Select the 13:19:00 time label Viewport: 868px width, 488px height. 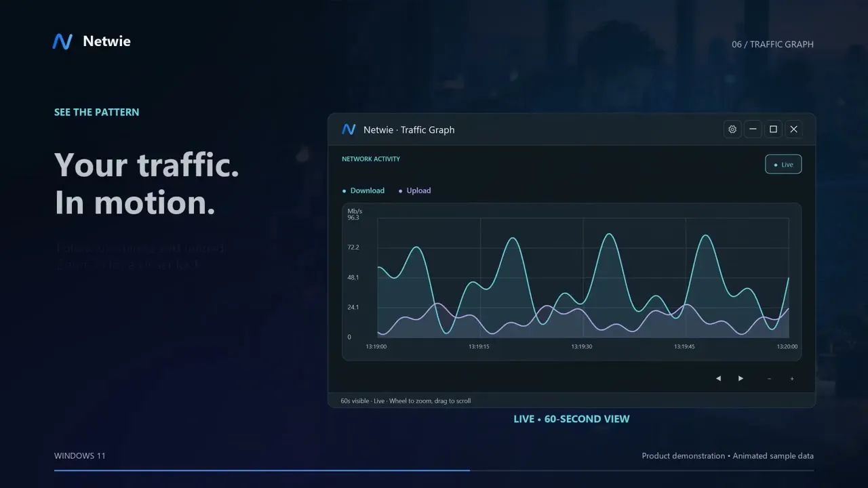point(376,346)
